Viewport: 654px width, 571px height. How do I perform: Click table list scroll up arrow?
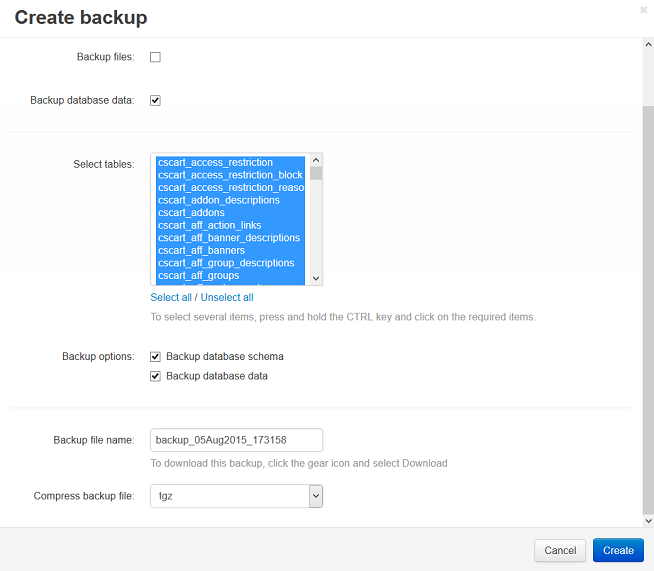316,160
